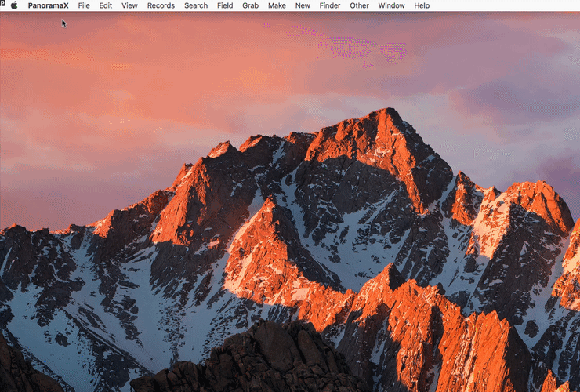Viewport: 580px width, 392px height.
Task: Click the PanoramaX status icon at far left
Action: click(3, 5)
